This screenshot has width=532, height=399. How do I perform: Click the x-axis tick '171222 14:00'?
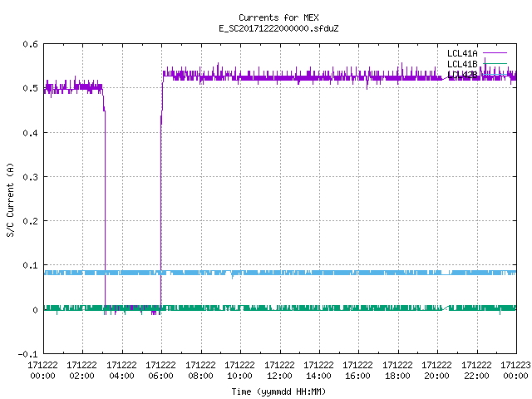pyautogui.click(x=318, y=370)
